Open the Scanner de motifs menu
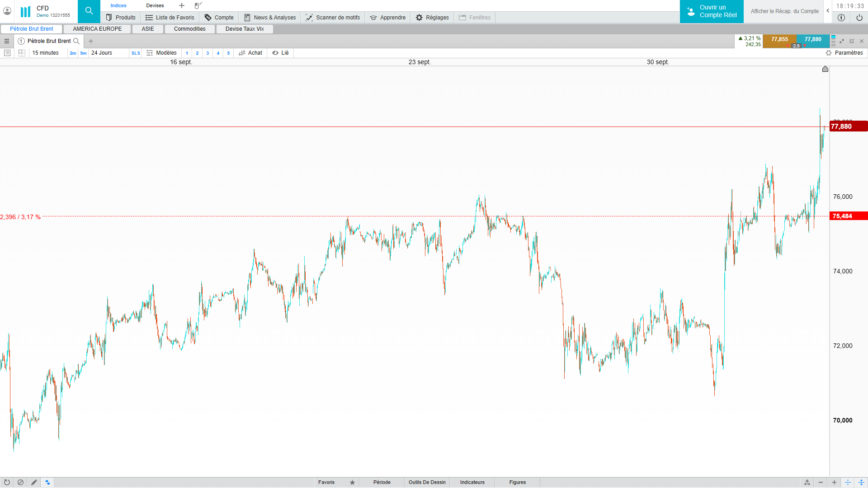 coord(333,18)
